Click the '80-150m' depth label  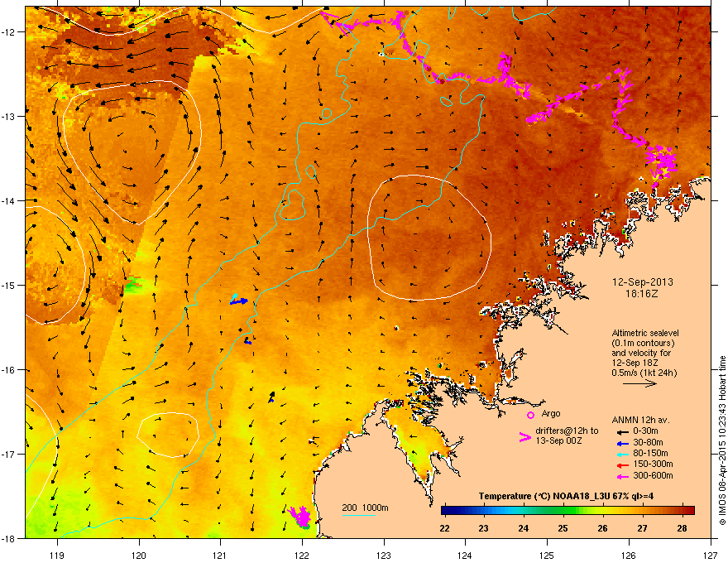point(650,454)
